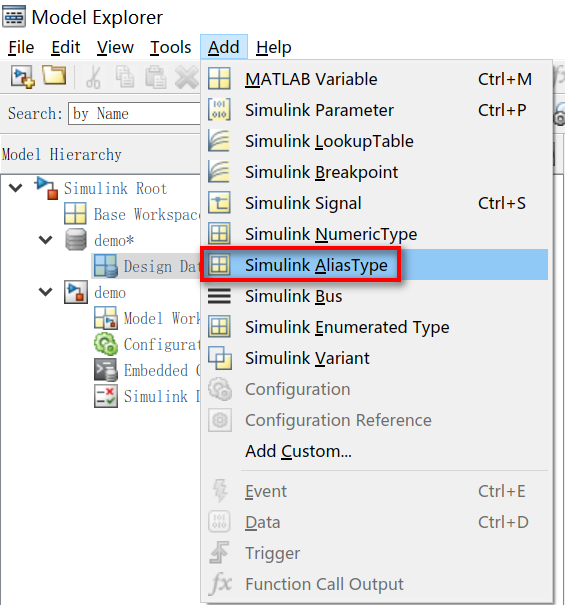This screenshot has height=605, width=565.
Task: Select the Design Data tree item
Action: 147,266
